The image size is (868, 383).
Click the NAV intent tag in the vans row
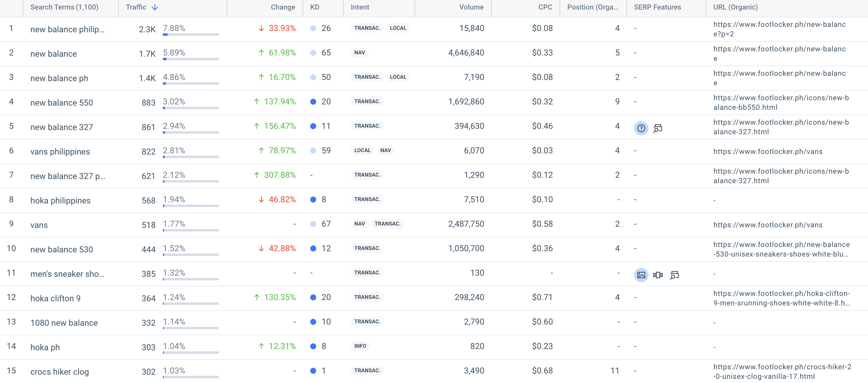click(359, 224)
